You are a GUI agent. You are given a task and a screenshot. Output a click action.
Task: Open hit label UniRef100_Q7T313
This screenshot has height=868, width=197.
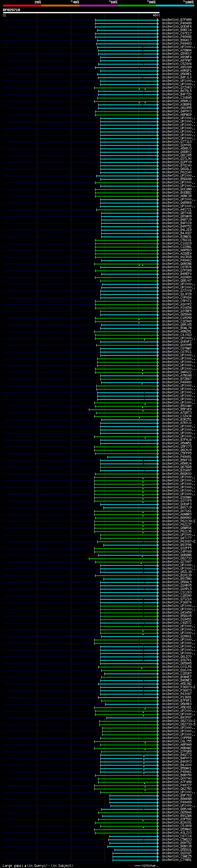coord(176,142)
